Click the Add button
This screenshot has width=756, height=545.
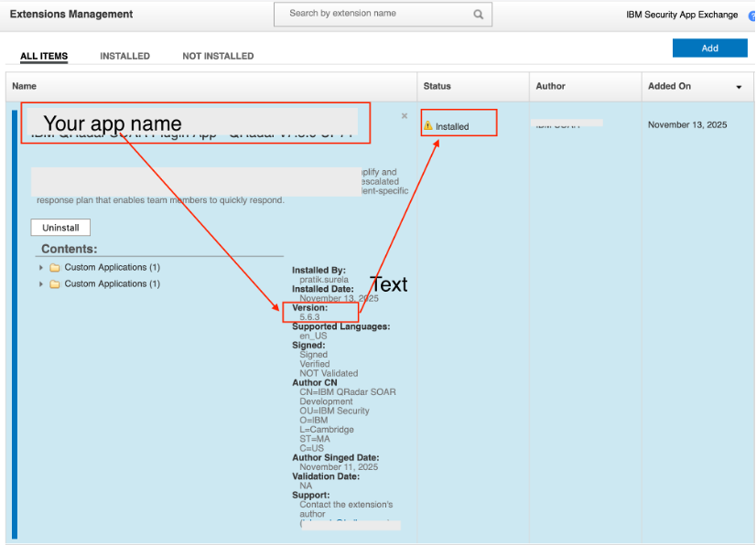[709, 48]
